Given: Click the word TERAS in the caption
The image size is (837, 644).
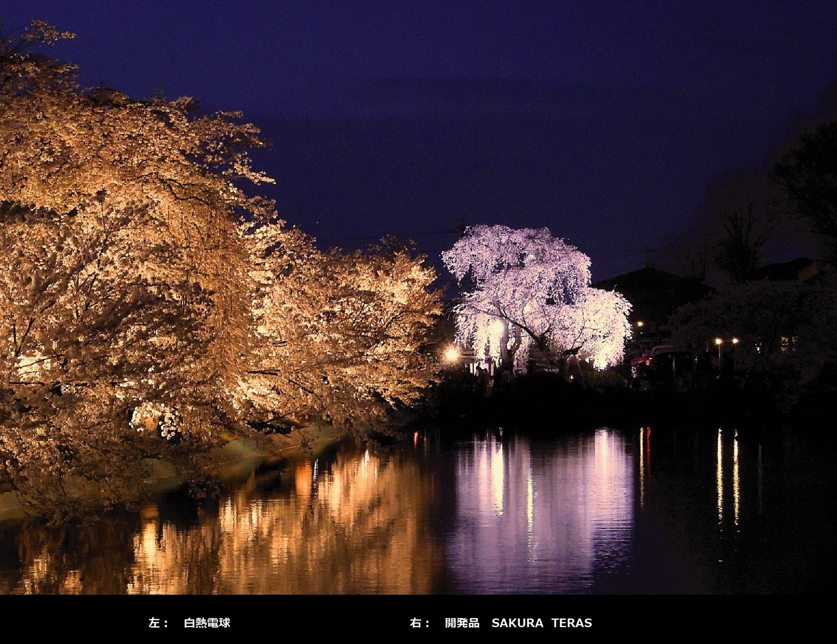Looking at the screenshot, I should (x=571, y=623).
